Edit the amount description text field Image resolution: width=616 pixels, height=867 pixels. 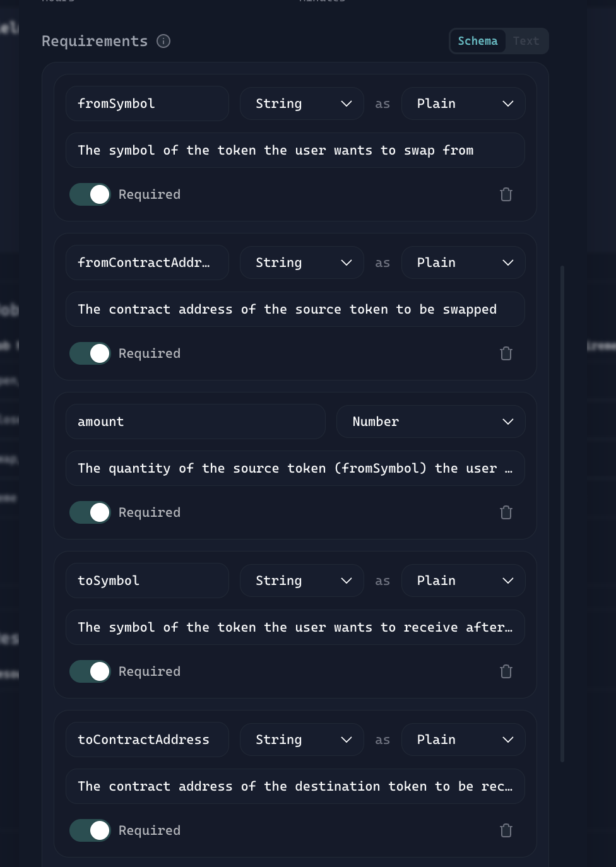coord(295,468)
